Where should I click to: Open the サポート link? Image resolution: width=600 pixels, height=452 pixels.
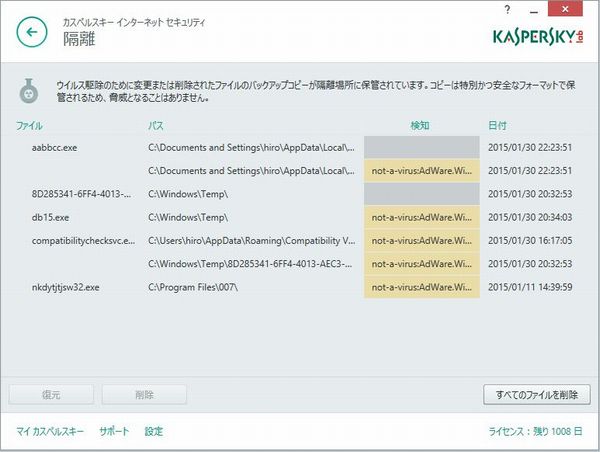click(114, 431)
